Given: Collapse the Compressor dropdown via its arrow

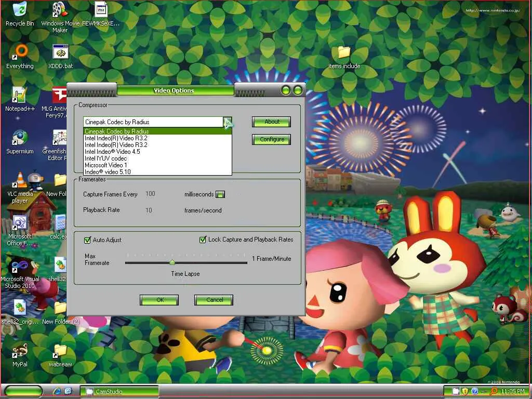Looking at the screenshot, I should coord(228,122).
